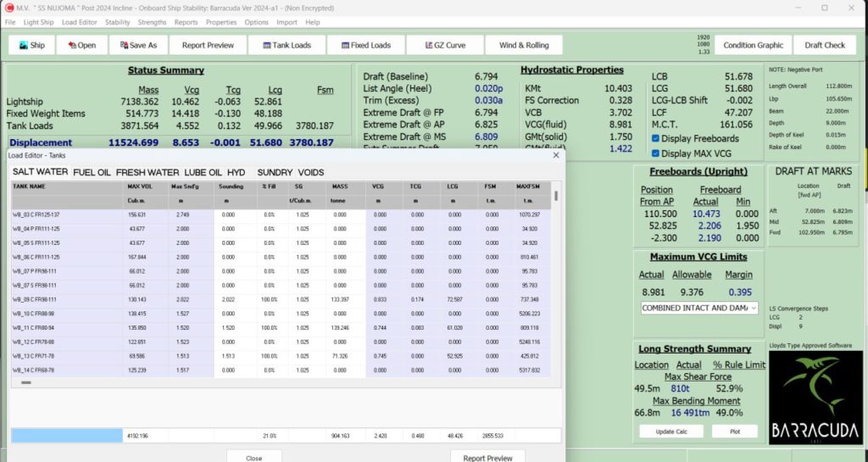Click the Barracuda logo image
The height and width of the screenshot is (462, 868).
pyautogui.click(x=816, y=398)
